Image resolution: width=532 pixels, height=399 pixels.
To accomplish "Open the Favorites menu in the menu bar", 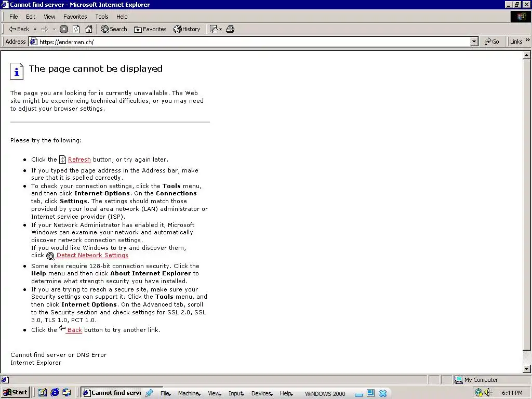I will point(75,17).
